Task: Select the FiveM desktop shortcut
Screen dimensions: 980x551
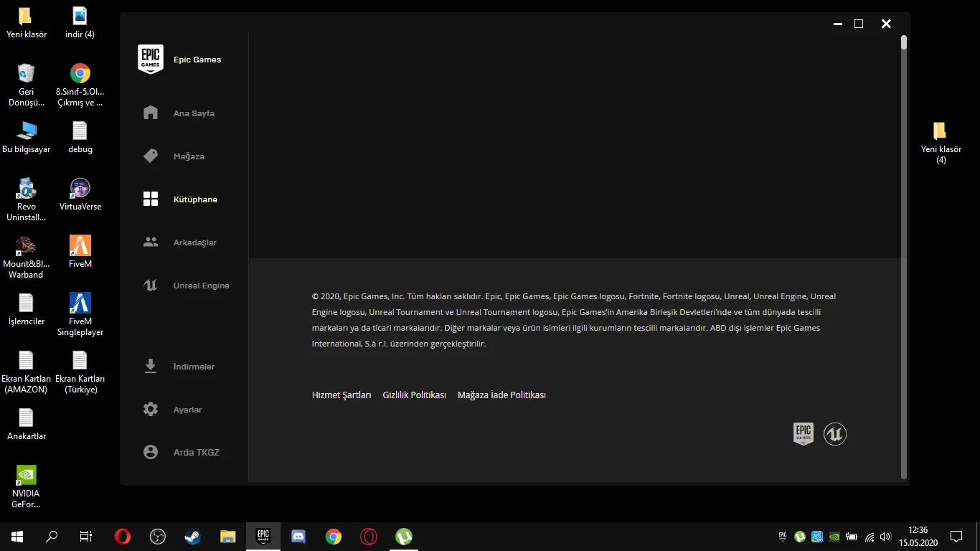Action: [x=80, y=253]
